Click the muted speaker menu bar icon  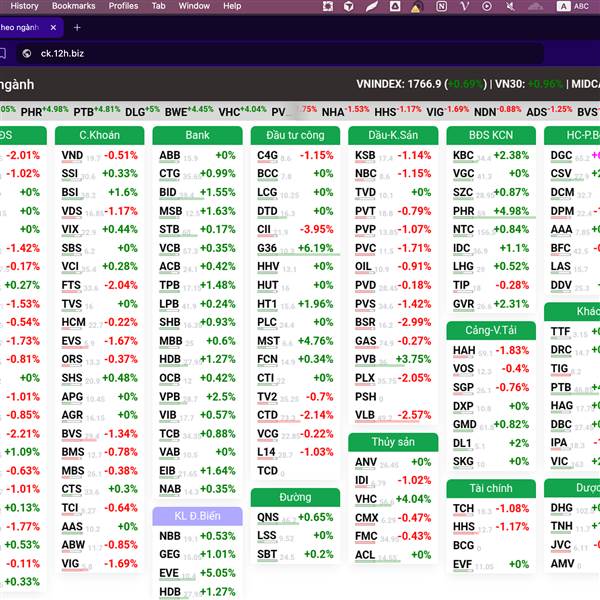pyautogui.click(x=510, y=6)
